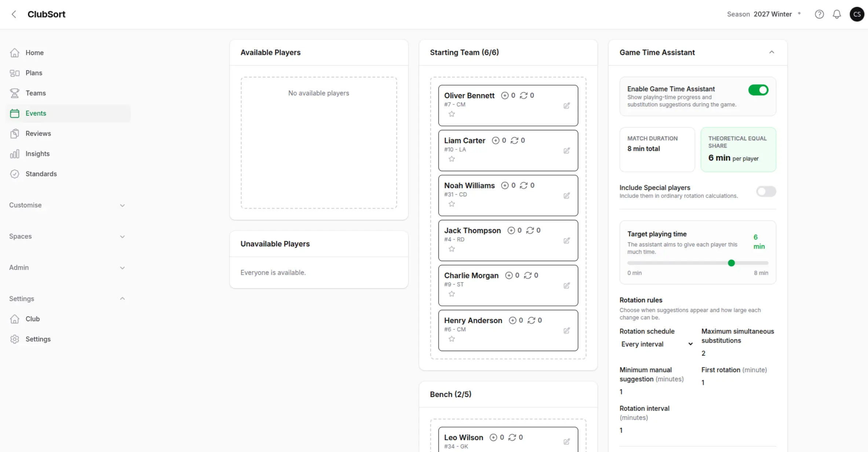Click the First rotation minute field
The image size is (868, 452).
738,383
